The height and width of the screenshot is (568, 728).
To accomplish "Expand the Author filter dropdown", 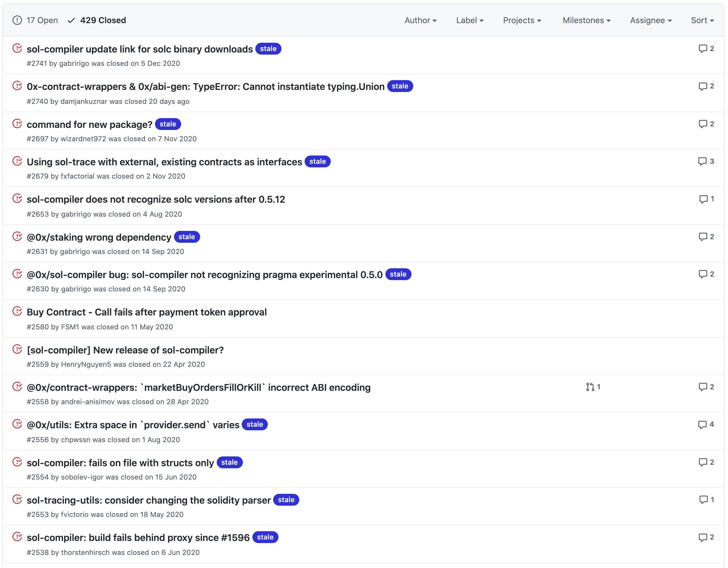I will [420, 20].
